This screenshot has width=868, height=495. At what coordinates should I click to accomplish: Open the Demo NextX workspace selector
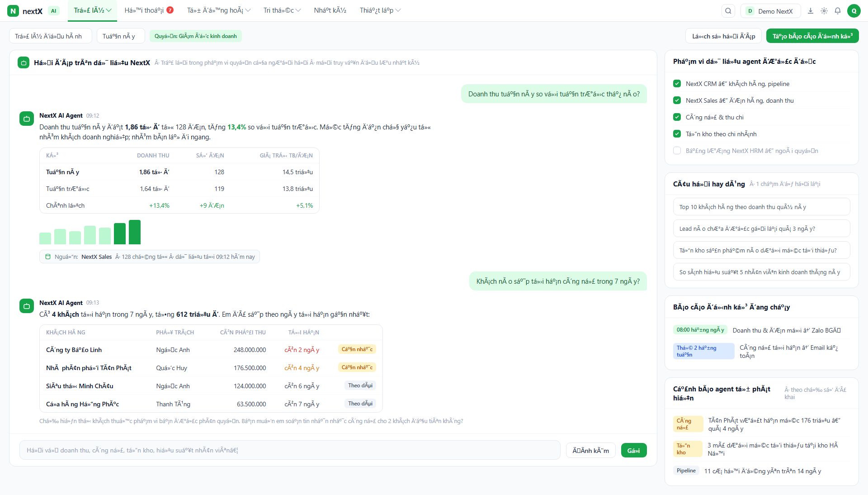[x=770, y=11]
